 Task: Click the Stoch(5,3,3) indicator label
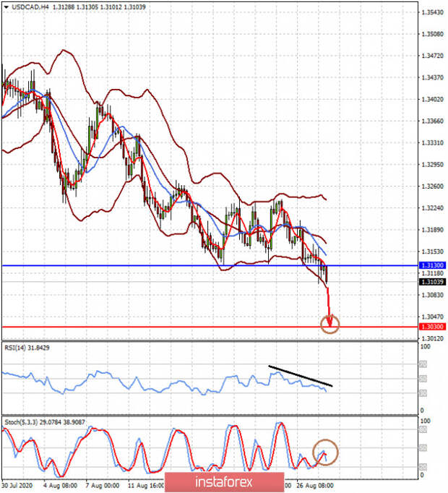pyautogui.click(x=44, y=422)
